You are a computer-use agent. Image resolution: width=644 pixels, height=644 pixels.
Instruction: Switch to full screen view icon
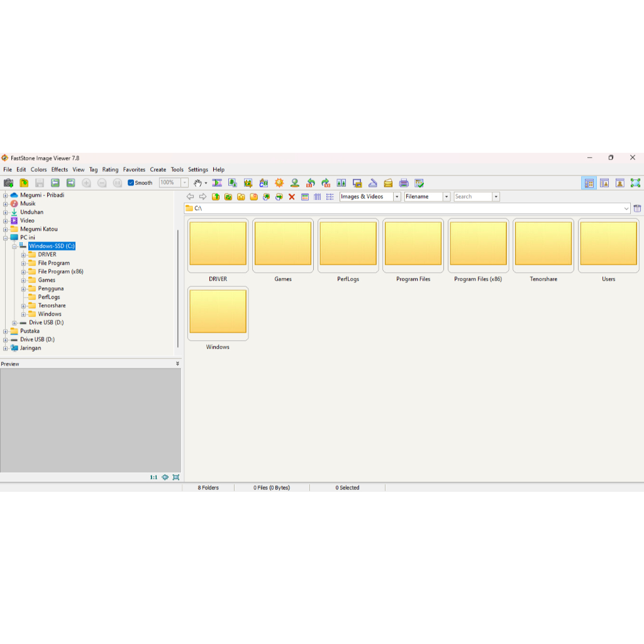click(635, 183)
